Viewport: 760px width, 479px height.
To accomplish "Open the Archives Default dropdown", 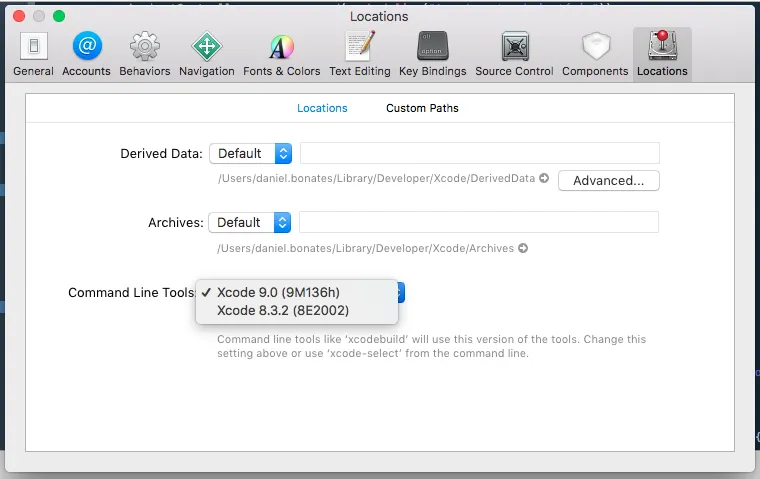I will 250,223.
